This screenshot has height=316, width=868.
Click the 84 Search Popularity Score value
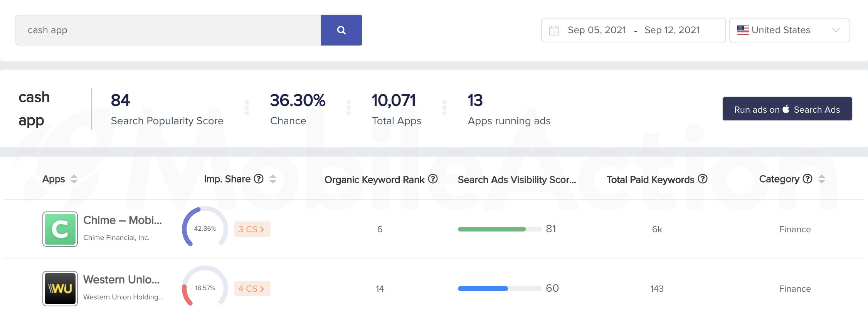click(x=120, y=100)
